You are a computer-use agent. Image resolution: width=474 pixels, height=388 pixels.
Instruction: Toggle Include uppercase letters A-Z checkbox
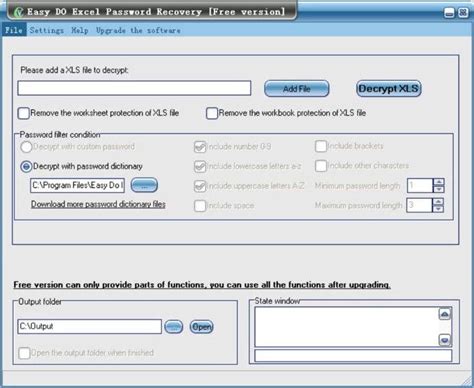coord(200,186)
